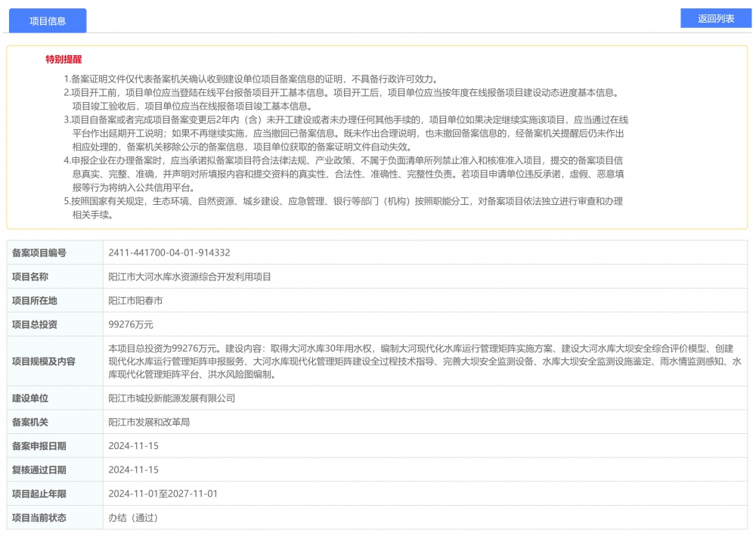The image size is (756, 536).
Task: Select the 项目名称 label cell
Action: click(x=55, y=277)
